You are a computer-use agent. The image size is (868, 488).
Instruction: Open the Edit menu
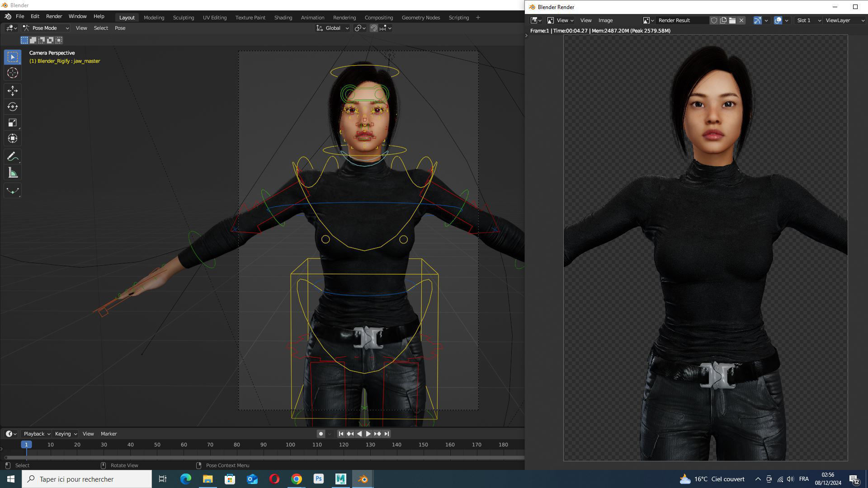pyautogui.click(x=35, y=16)
